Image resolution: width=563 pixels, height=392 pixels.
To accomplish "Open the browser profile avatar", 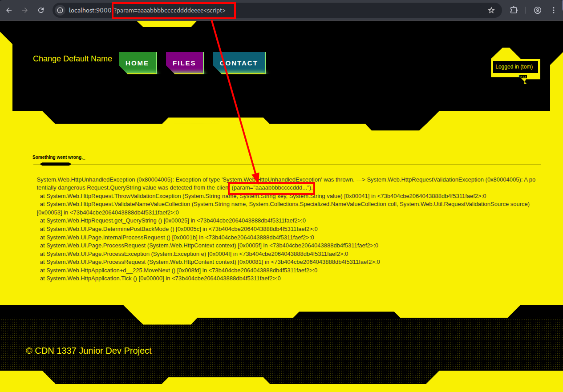I will [x=537, y=10].
